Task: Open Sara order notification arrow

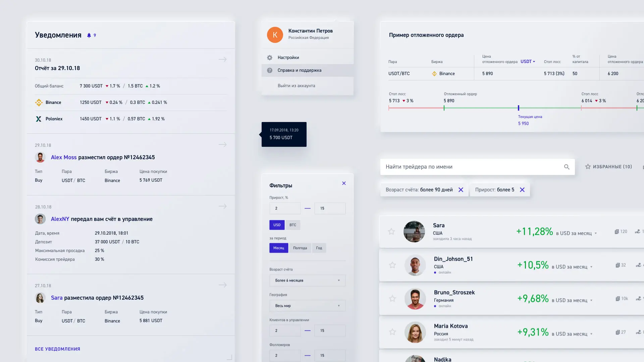Action: pyautogui.click(x=223, y=285)
